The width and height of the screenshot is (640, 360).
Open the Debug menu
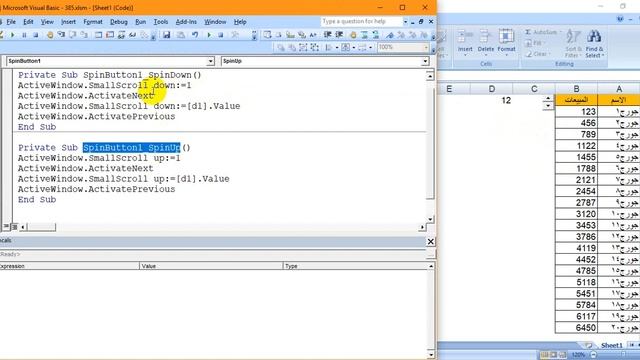[119, 22]
